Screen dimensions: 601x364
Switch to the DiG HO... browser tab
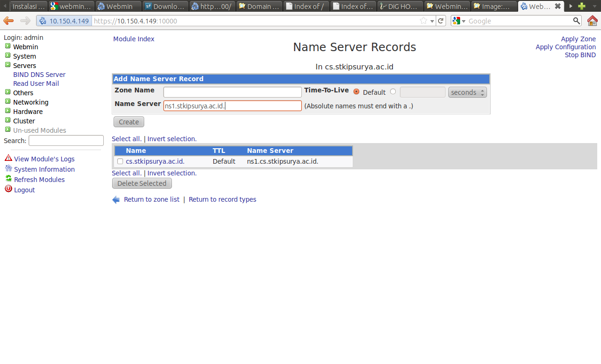click(x=401, y=6)
